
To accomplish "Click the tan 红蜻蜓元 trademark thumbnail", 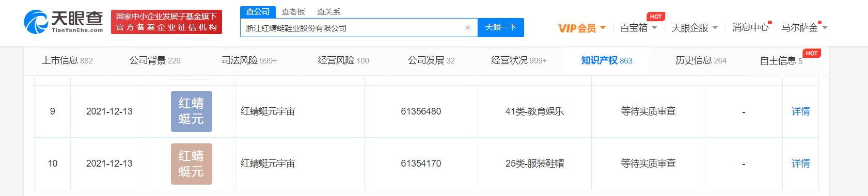I will [192, 164].
